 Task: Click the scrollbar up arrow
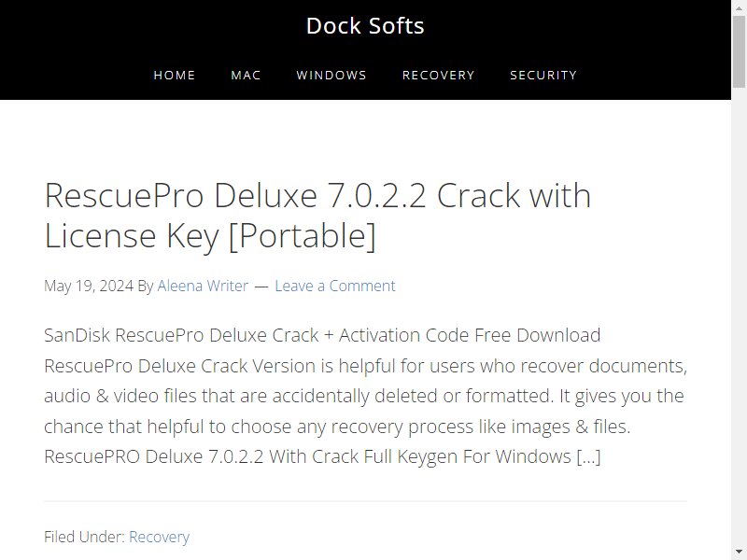coord(739,7)
